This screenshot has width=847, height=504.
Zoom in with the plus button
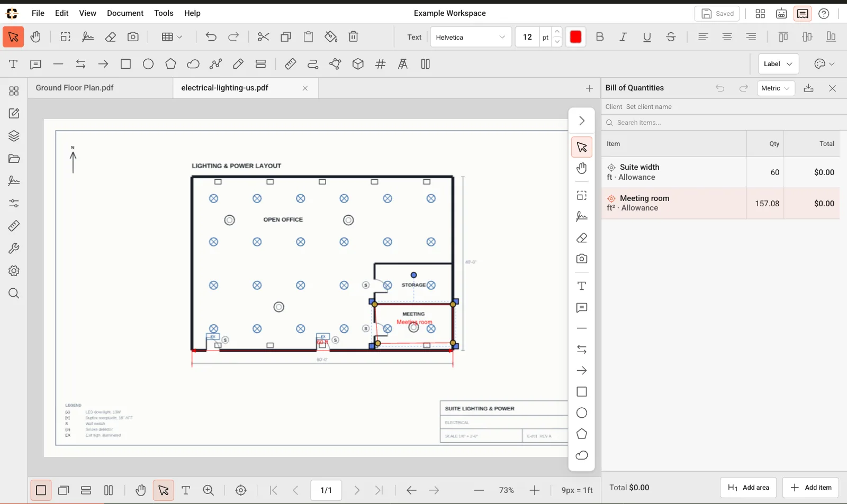(x=535, y=490)
